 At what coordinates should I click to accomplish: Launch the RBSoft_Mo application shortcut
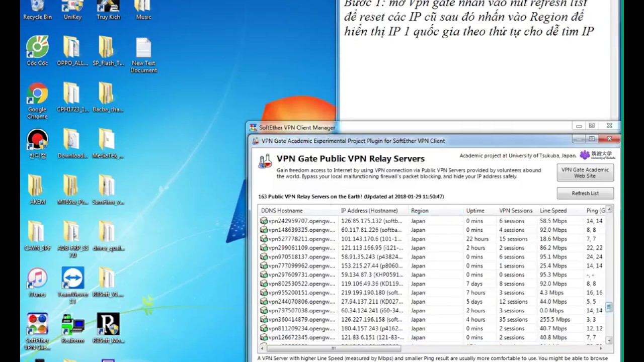coord(108,328)
